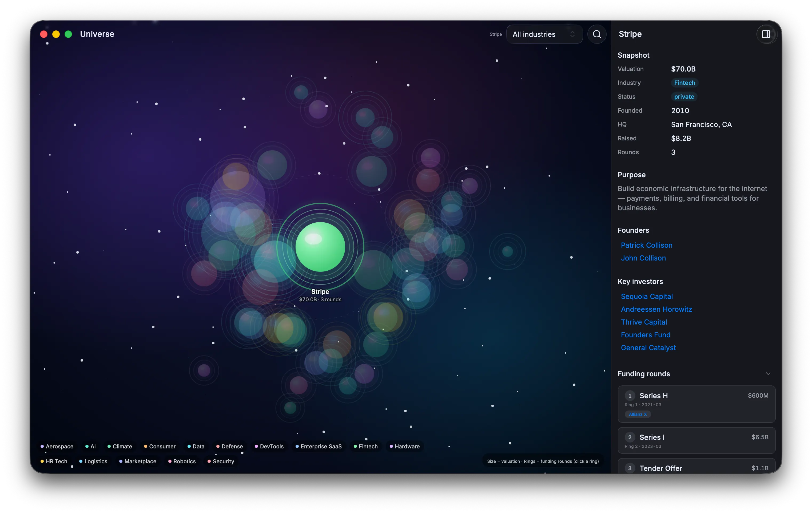Viewport: 812px width, 513px height.
Task: Open Sequoia Capital investor link
Action: coord(647,297)
